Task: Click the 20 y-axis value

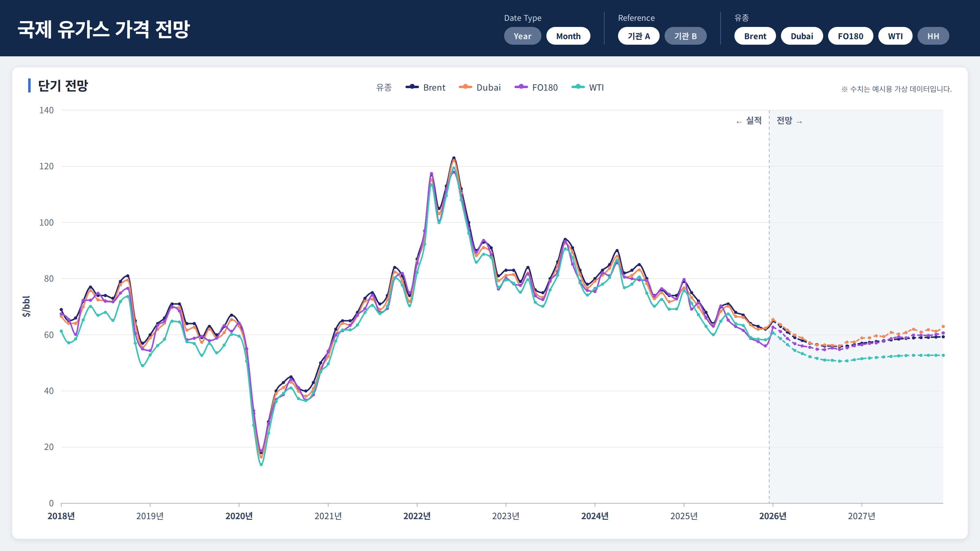Action: click(49, 447)
